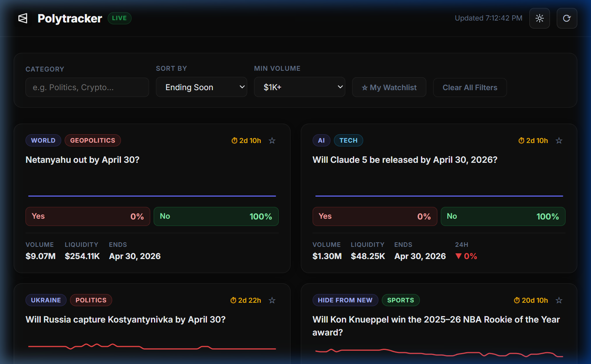Star the Netanyahu out by April 30 market
The image size is (591, 364).
tap(272, 141)
